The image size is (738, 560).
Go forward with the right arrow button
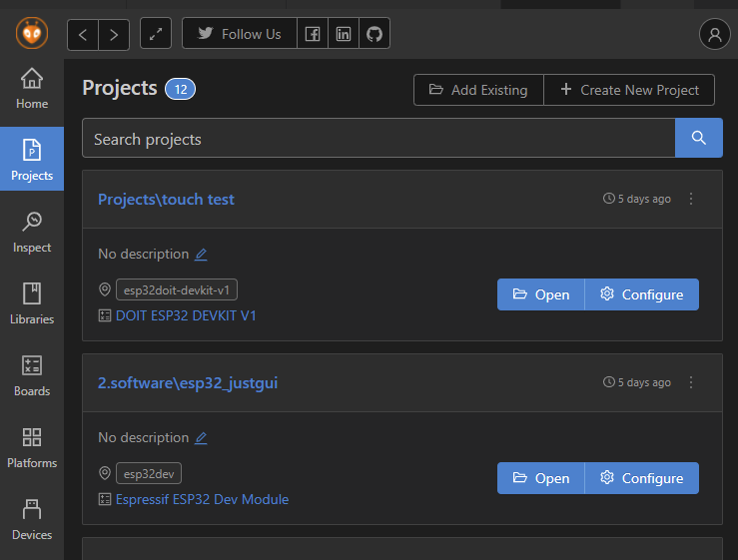click(x=114, y=34)
